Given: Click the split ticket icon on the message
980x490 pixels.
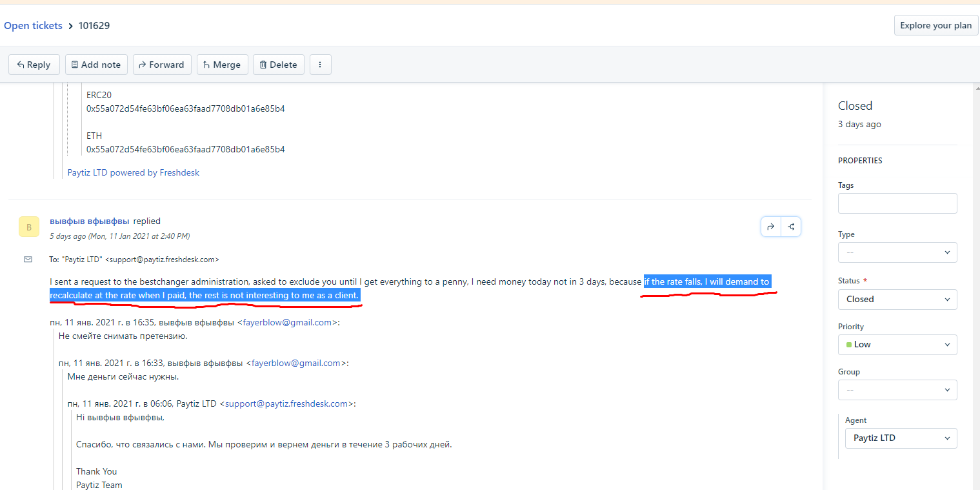Looking at the screenshot, I should click(791, 227).
